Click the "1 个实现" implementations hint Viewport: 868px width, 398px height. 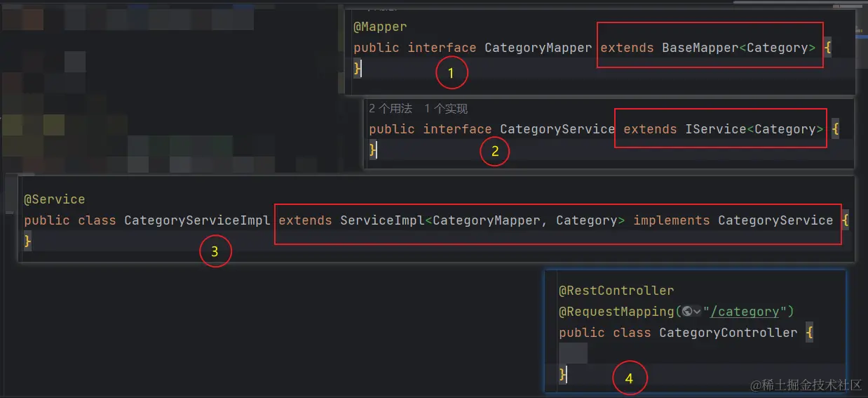[x=446, y=109]
